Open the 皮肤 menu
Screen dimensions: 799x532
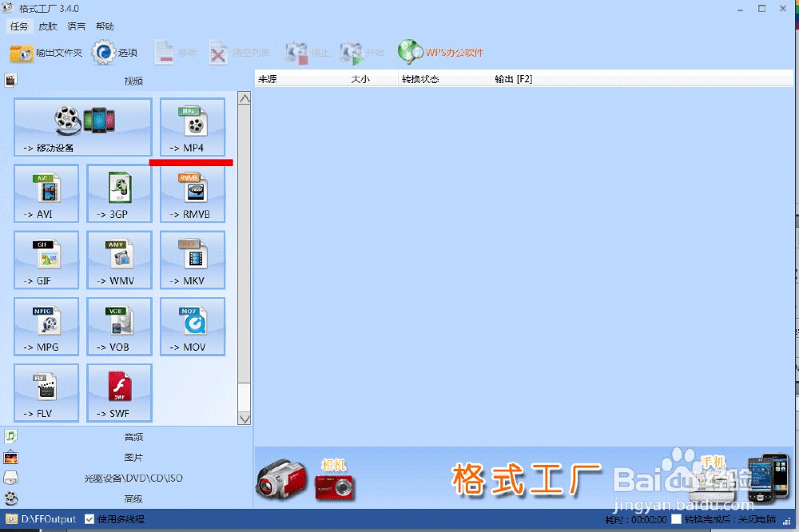coord(48,26)
